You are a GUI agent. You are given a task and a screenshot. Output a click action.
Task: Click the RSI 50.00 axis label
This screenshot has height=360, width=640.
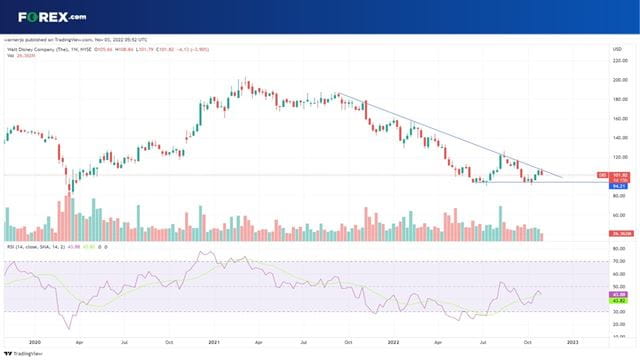(x=619, y=287)
